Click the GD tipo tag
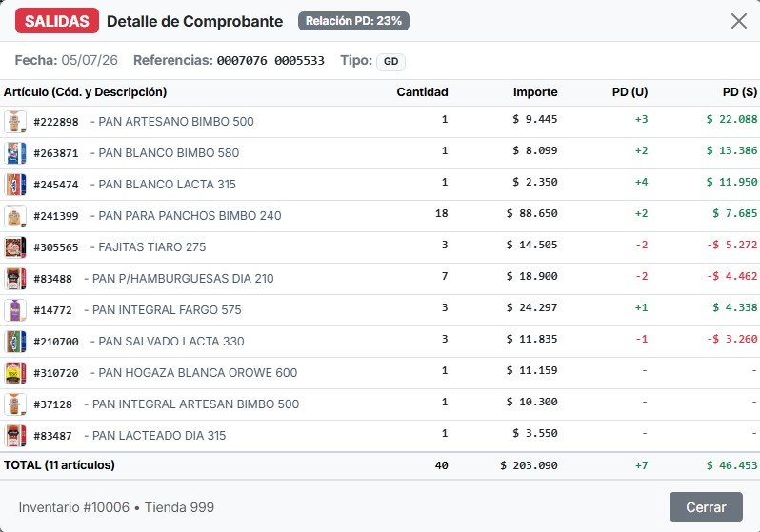Image resolution: width=760 pixels, height=532 pixels. (x=390, y=62)
